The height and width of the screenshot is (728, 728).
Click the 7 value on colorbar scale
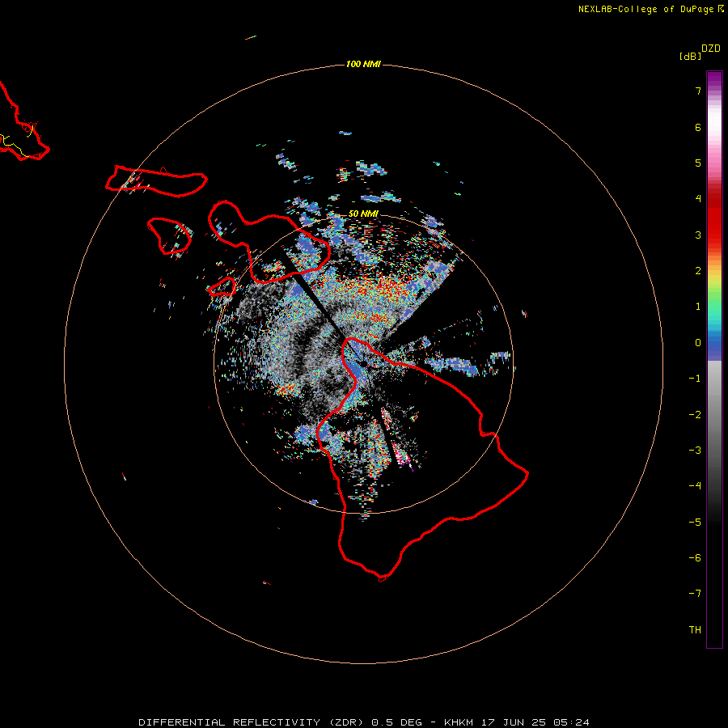click(x=698, y=91)
